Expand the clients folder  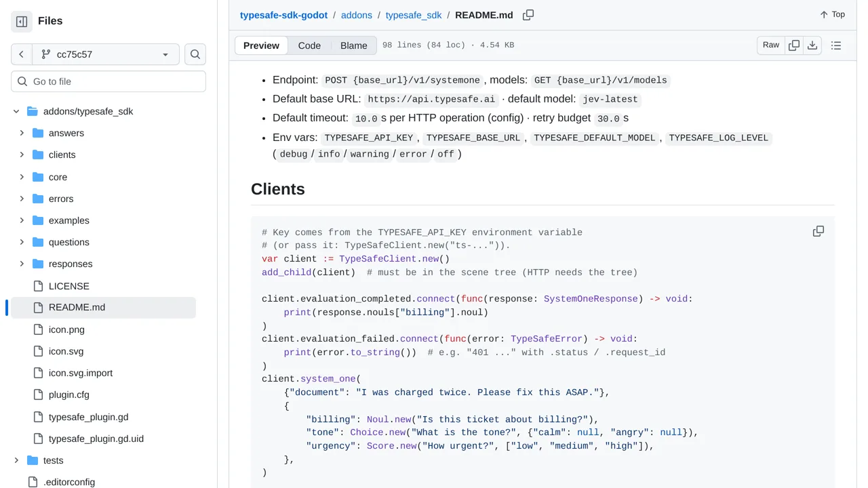coord(22,155)
